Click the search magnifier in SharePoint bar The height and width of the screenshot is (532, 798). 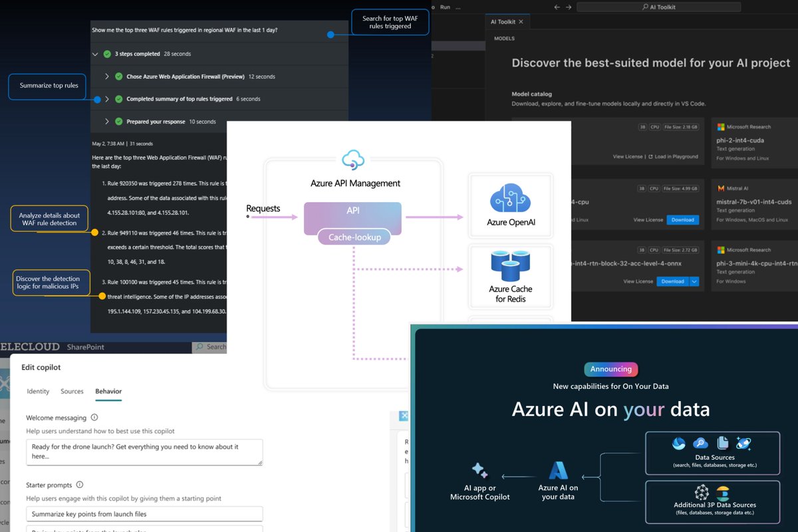(199, 347)
